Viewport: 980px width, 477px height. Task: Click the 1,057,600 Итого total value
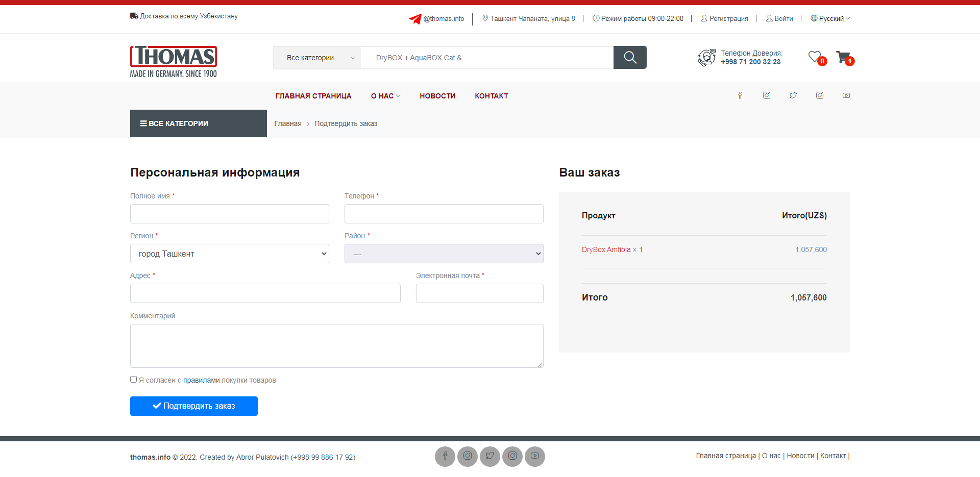pyautogui.click(x=808, y=297)
